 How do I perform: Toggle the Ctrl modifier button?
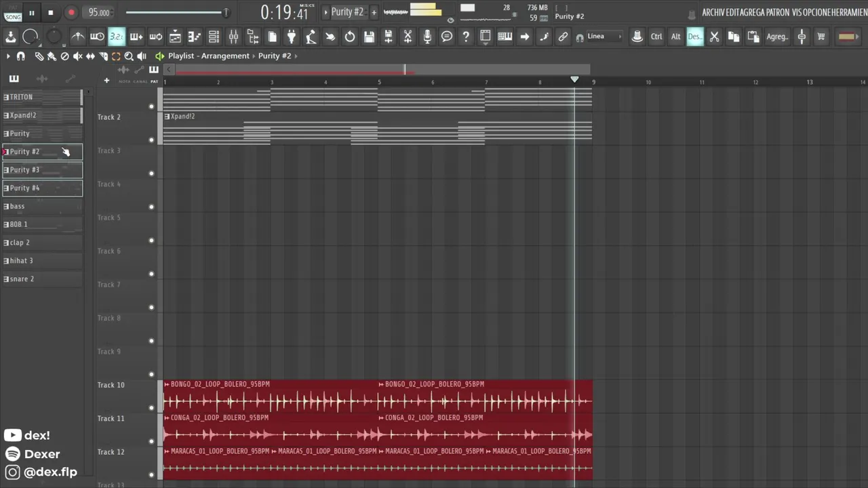[x=656, y=37]
